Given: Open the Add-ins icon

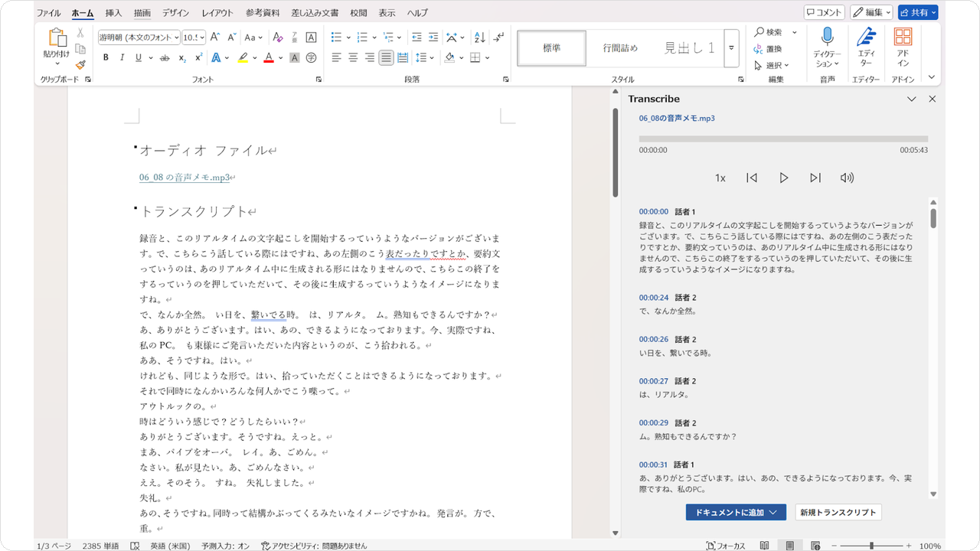Looking at the screenshot, I should (903, 37).
